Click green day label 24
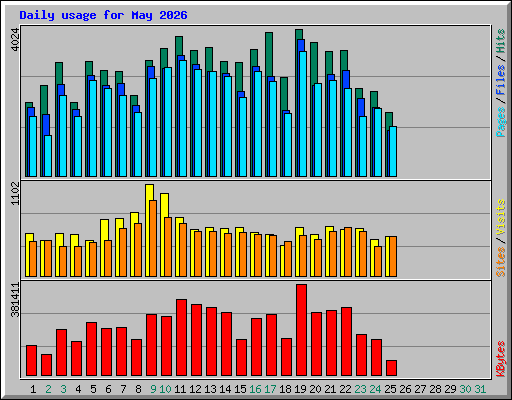Viewport: 512px width, 400px height. pyautogui.click(x=375, y=389)
